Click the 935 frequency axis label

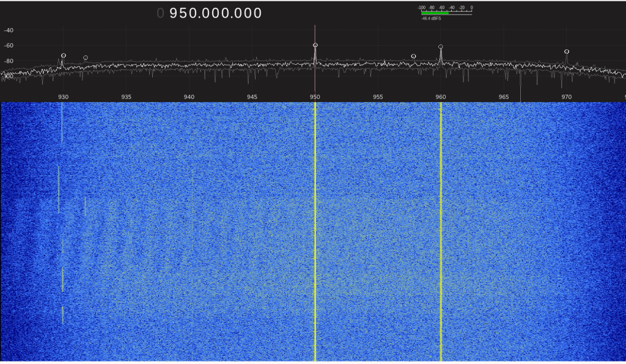(x=126, y=97)
